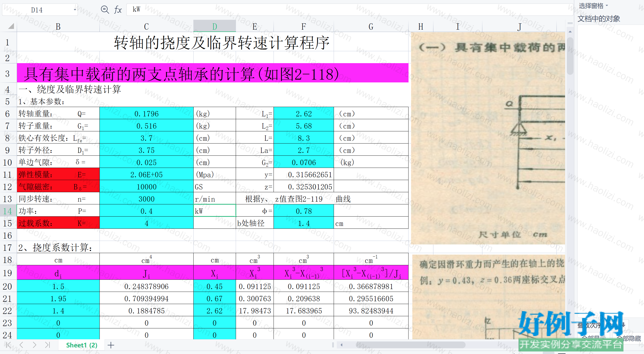Select cell with value 0.516
644x354 pixels.
tap(146, 126)
